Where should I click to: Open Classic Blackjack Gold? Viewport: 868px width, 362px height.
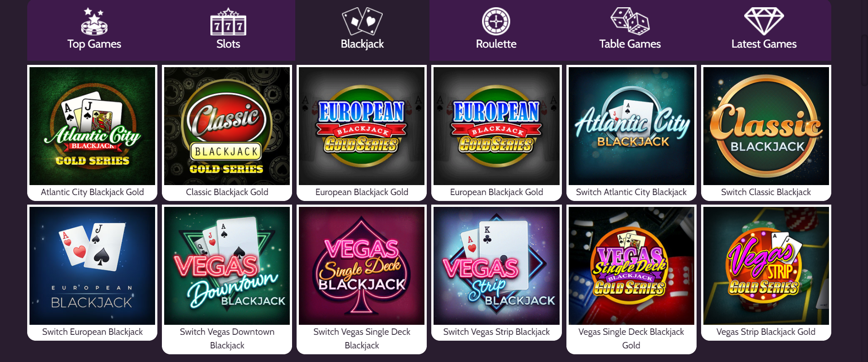226,127
